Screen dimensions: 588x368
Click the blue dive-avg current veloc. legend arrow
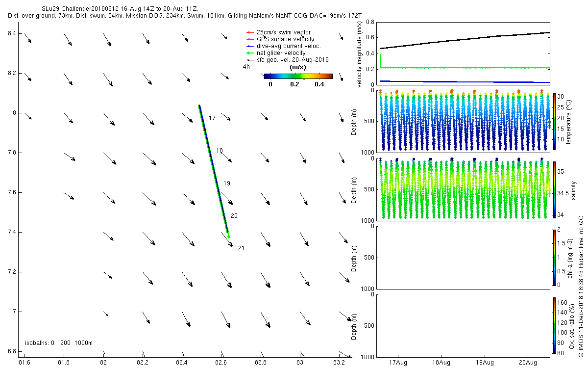249,46
